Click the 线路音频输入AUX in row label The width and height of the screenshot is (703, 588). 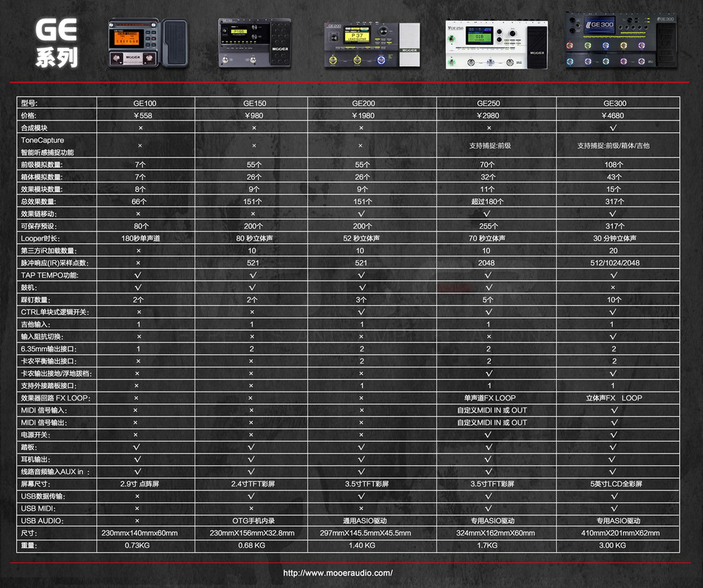55,472
